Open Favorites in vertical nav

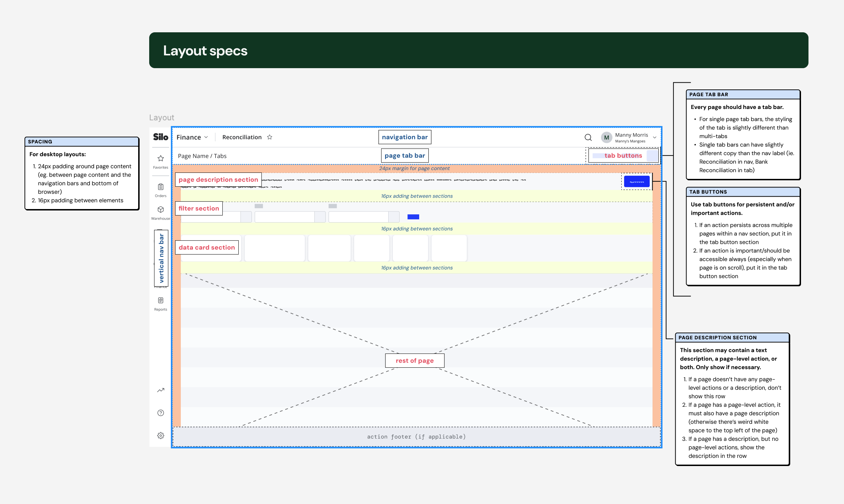161,159
